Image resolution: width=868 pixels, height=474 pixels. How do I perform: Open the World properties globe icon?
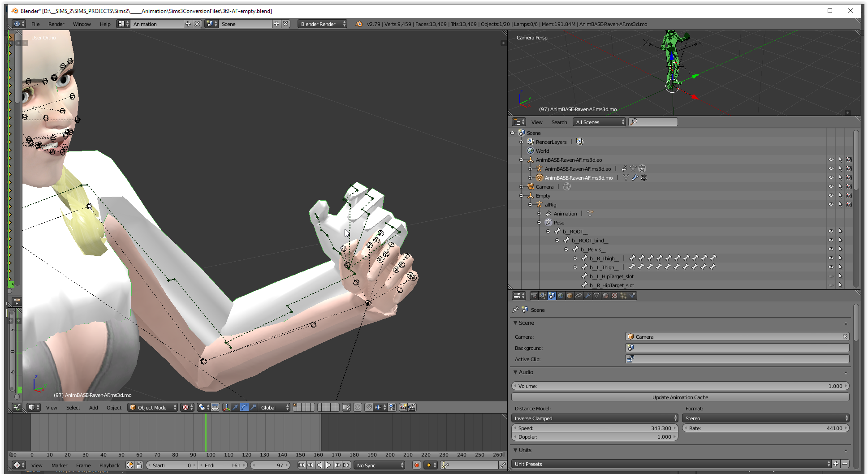pos(561,296)
